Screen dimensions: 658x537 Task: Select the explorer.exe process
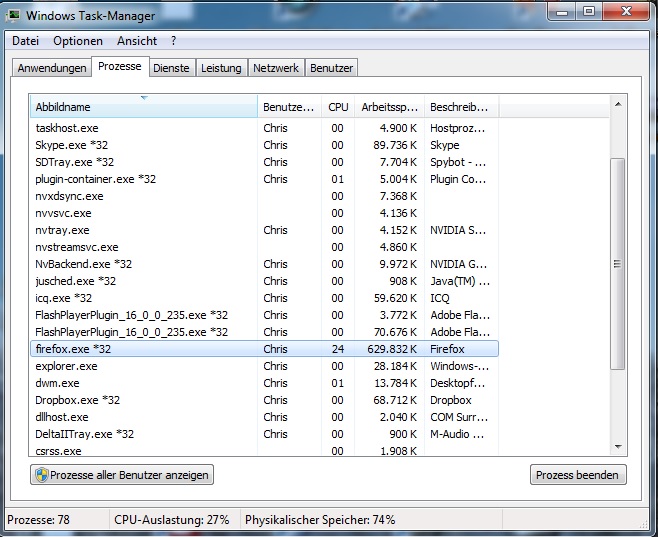[264, 366]
